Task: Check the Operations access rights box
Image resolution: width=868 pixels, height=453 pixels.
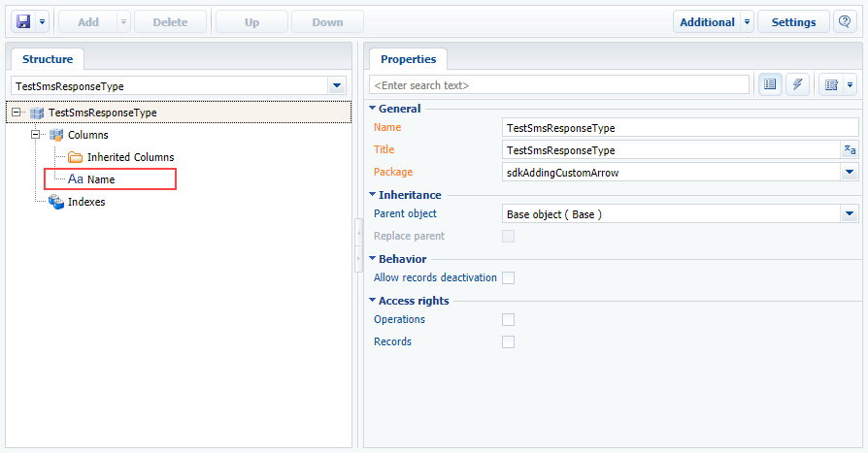Action: pos(508,320)
